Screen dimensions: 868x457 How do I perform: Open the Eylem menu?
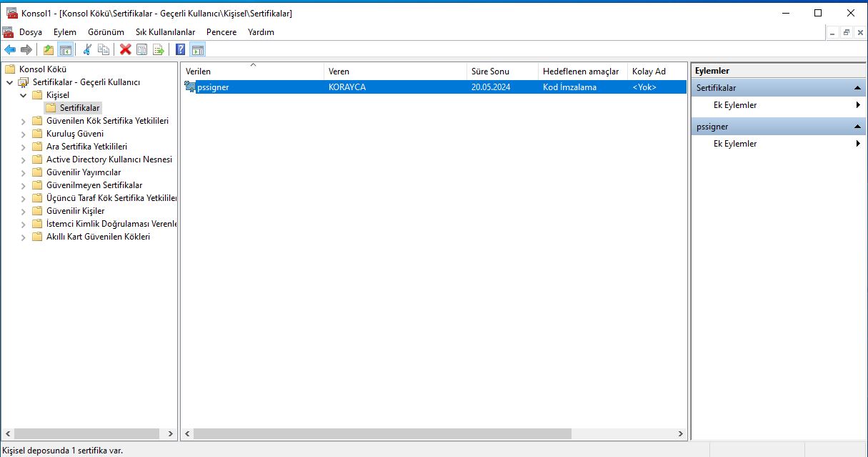[64, 31]
